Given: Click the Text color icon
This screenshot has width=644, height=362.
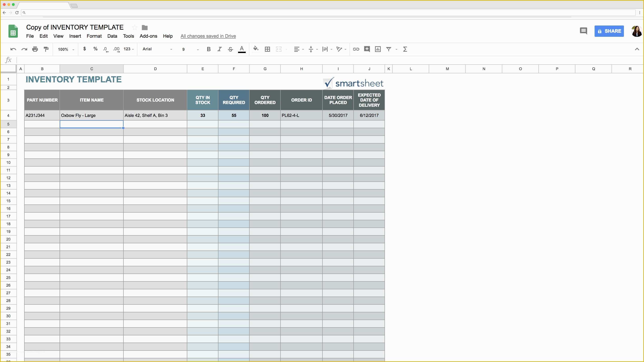Looking at the screenshot, I should click(x=242, y=49).
